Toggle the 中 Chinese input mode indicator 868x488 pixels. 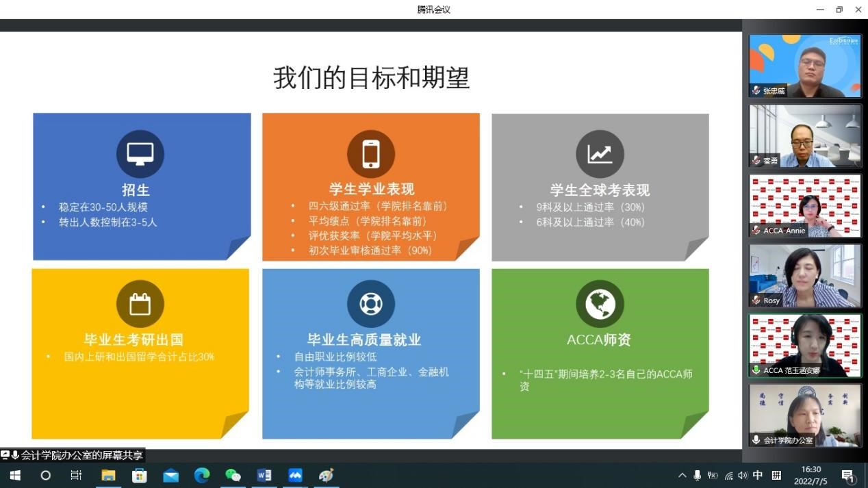coord(758,475)
